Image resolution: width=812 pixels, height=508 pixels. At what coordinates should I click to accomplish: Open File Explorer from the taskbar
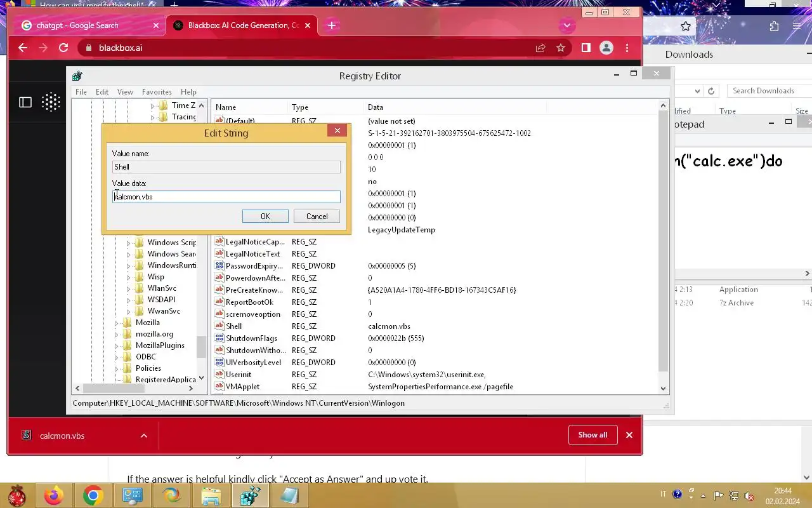(211, 495)
